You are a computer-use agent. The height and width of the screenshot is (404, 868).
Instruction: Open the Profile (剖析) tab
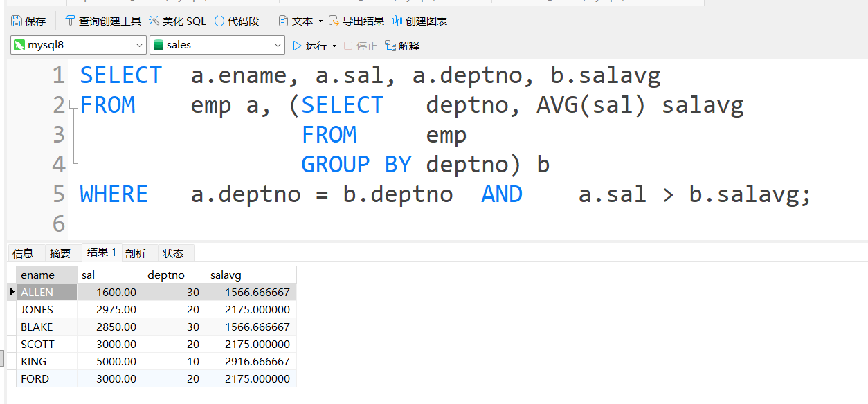[x=136, y=253]
